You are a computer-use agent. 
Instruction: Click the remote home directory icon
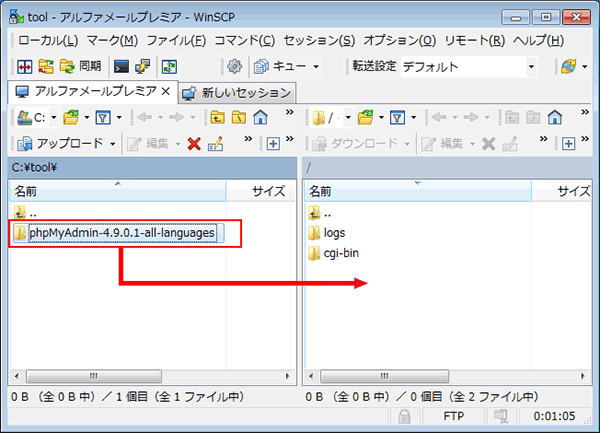click(553, 117)
